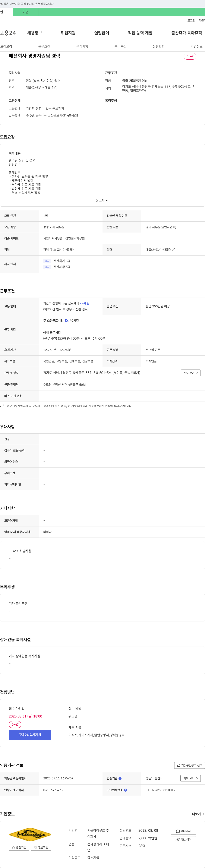Apply with 고용24 입사지원 button
The image size is (205, 868).
coord(30,735)
